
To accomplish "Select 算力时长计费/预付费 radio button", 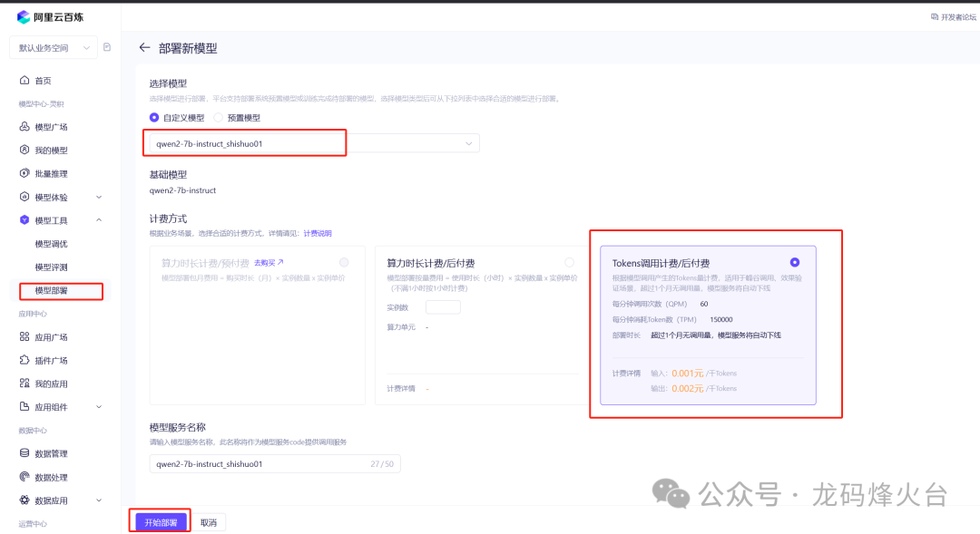I will coord(344,262).
